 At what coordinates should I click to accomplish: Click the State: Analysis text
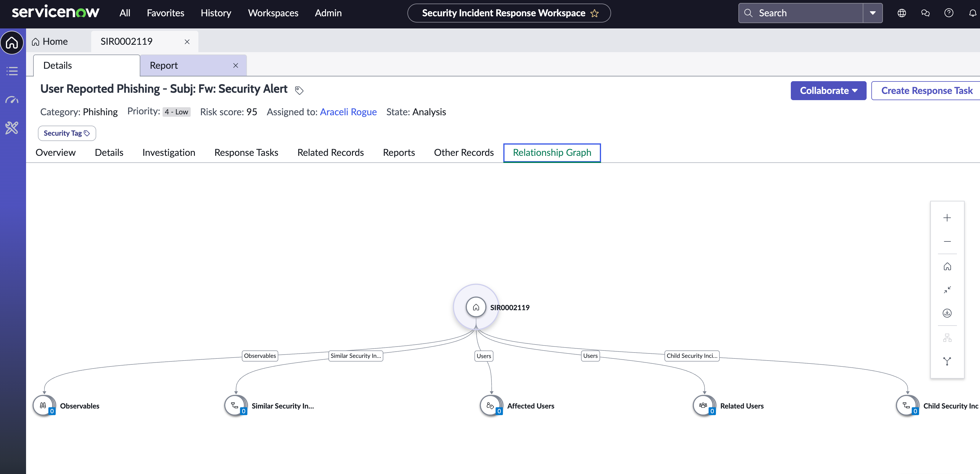pos(416,112)
